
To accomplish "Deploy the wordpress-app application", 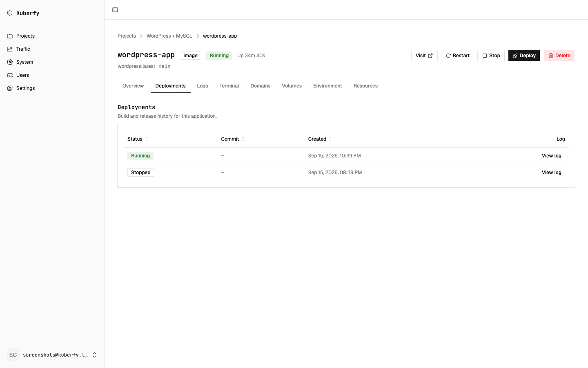I will coord(524,56).
